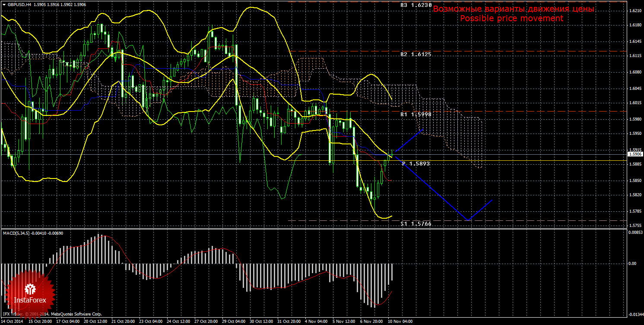Click the '10 Nov 04:00' time axis label
Image resolution: width=644 pixels, height=325 pixels.
tap(400, 322)
